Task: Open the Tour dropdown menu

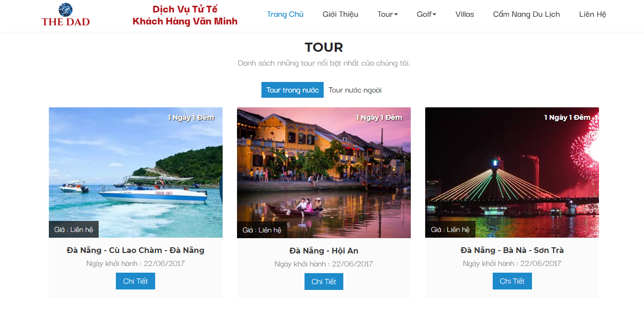Action: click(387, 14)
